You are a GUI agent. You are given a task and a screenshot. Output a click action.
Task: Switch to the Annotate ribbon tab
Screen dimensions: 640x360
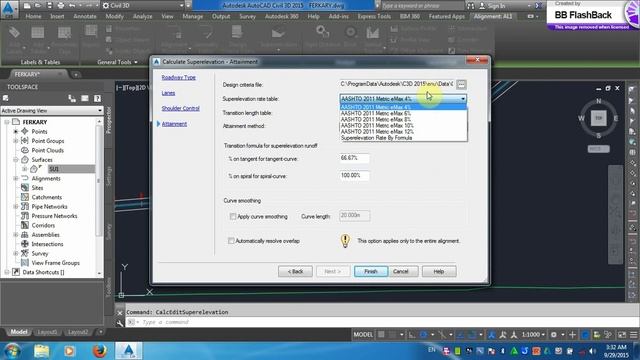click(x=85, y=17)
